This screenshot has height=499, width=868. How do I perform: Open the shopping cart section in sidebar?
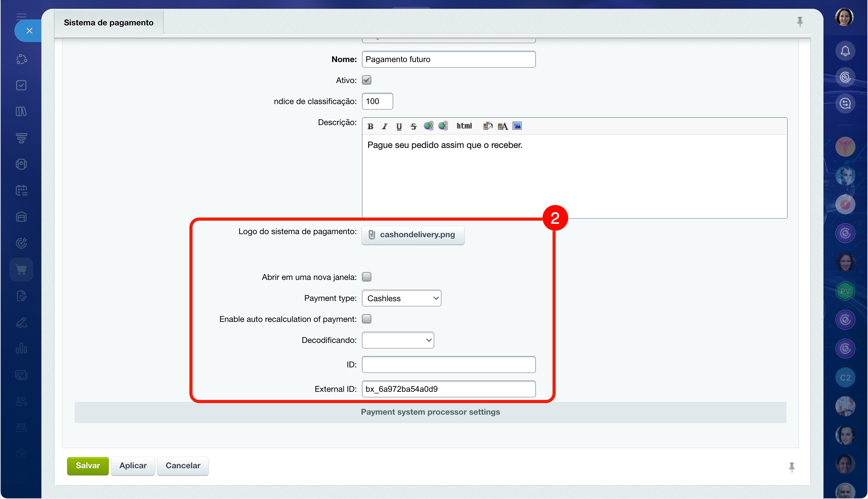[21, 269]
